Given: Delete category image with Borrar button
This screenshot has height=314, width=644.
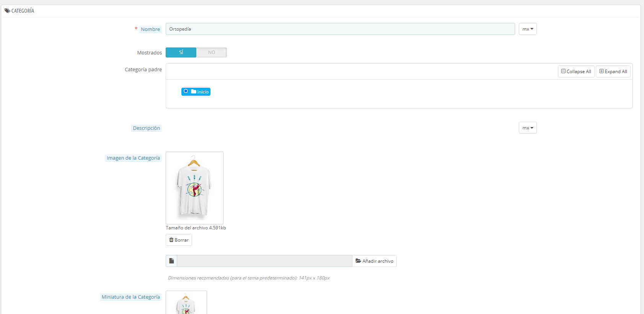Looking at the screenshot, I should [x=179, y=240].
